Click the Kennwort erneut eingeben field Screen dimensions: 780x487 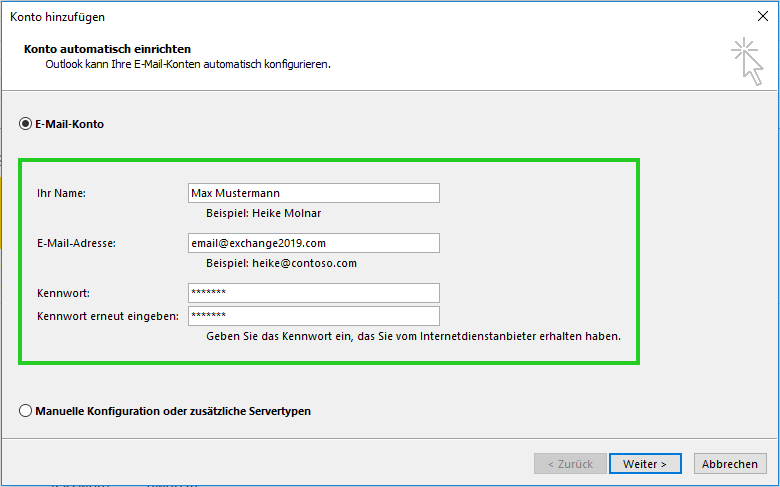tap(314, 316)
